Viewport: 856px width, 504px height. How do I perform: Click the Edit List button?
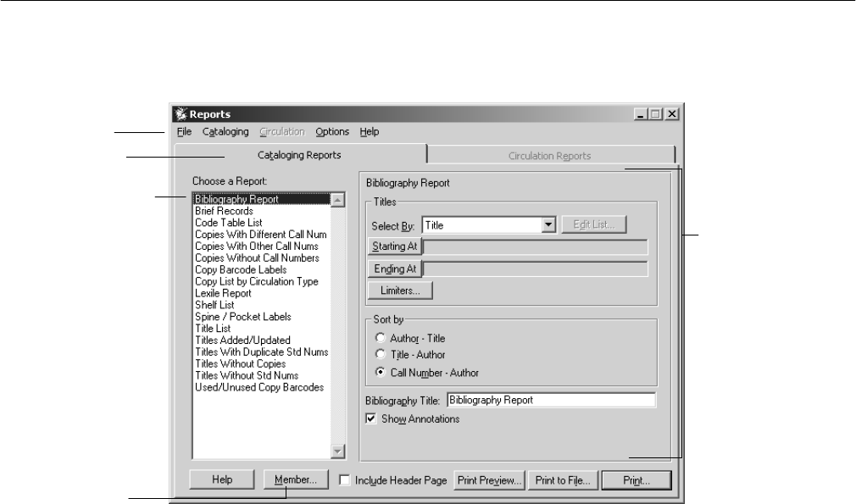click(594, 224)
